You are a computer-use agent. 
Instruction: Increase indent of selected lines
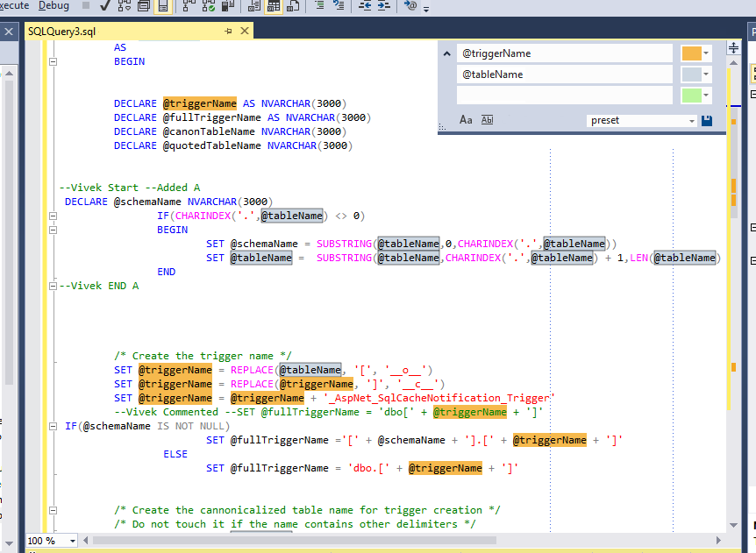coord(384,5)
